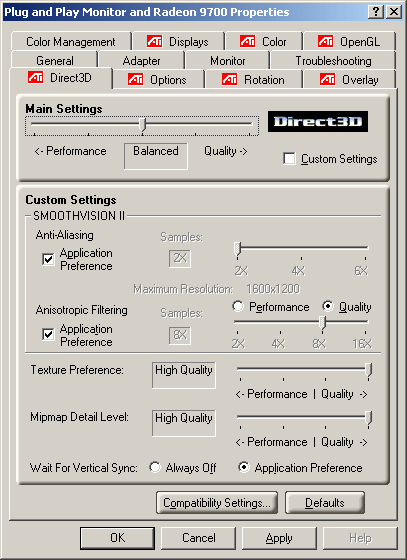Click the greyed-out Help button
This screenshot has width=407, height=560.
[x=360, y=538]
